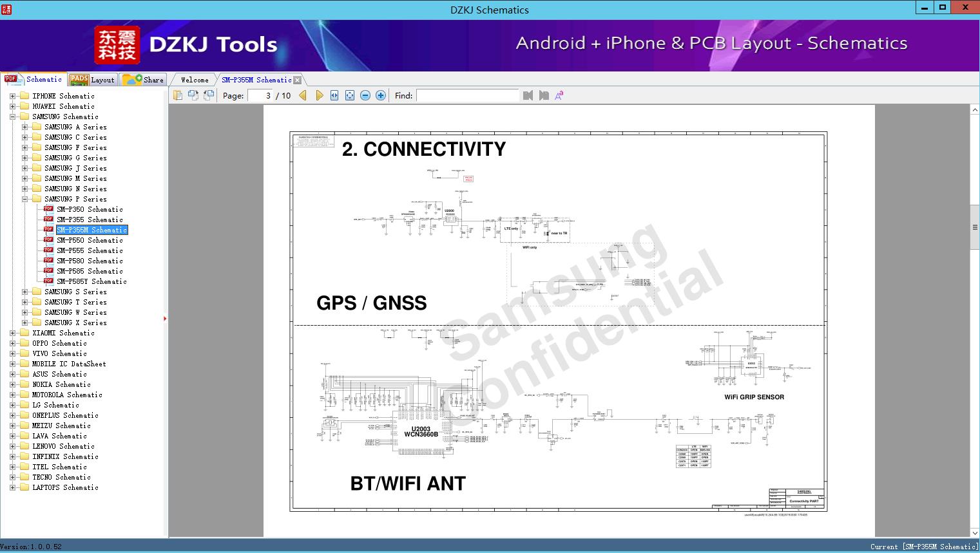Open the Share tab
980x553 pixels.
point(143,80)
